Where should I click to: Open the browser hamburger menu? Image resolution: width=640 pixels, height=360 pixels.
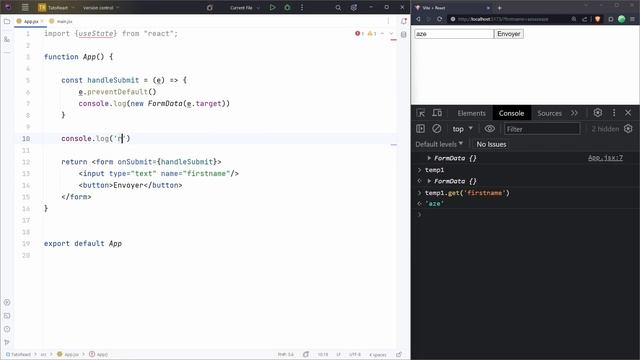point(632,19)
